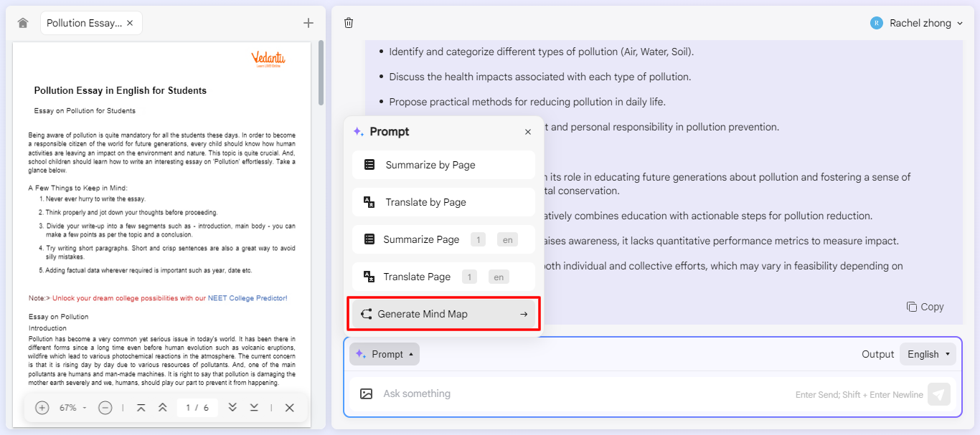Delete the chat conversation with the trash icon
The height and width of the screenshot is (435, 980).
tap(349, 22)
